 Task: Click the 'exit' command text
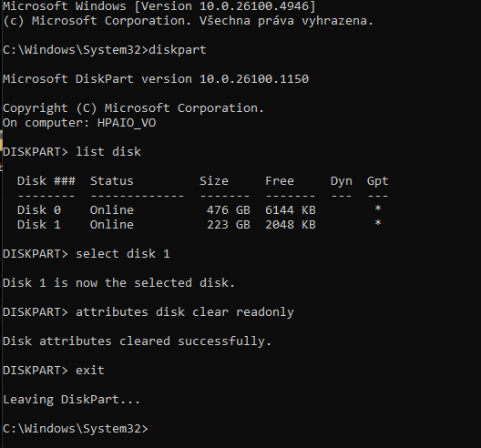[90, 371]
